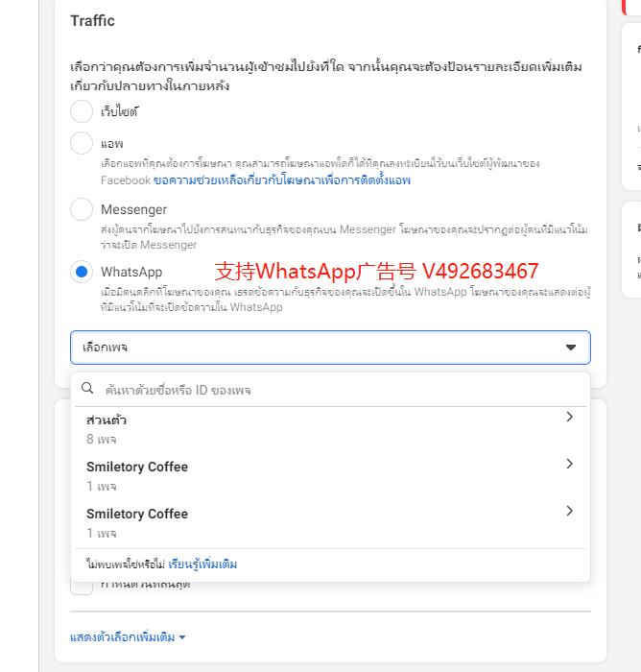The height and width of the screenshot is (672, 641).
Task: Open the app install ads help link
Action: coord(282,180)
